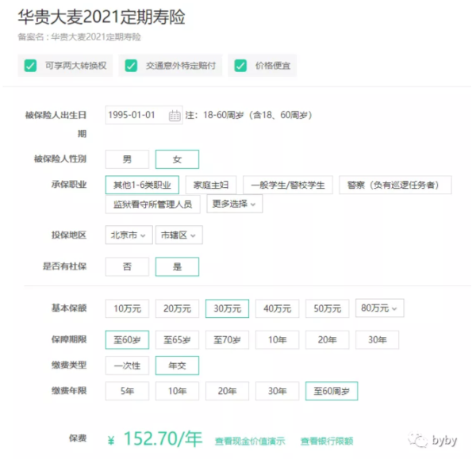476x459 pixels.
Task: Choose 家庭主妇 occupation option
Action: tap(211, 185)
